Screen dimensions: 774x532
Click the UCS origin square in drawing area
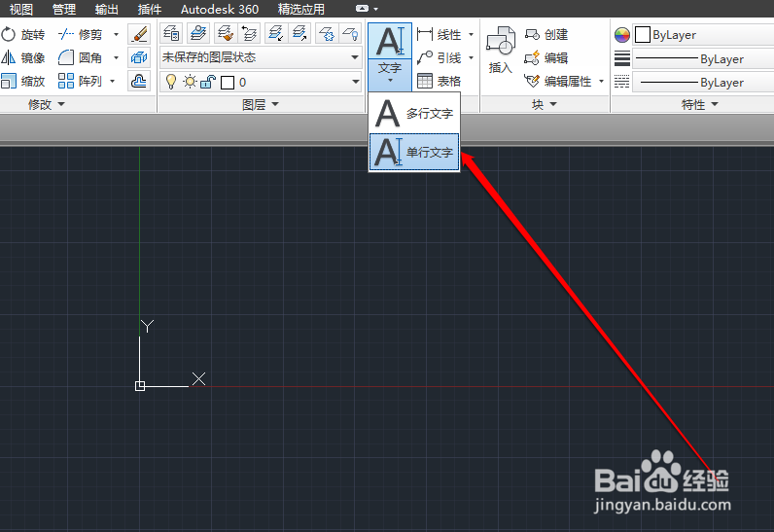pyautogui.click(x=140, y=386)
